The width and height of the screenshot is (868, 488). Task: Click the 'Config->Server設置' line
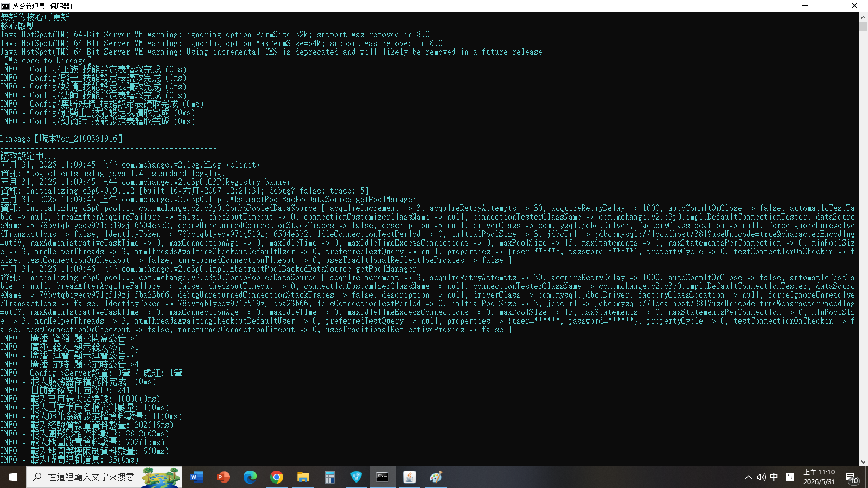tap(91, 373)
